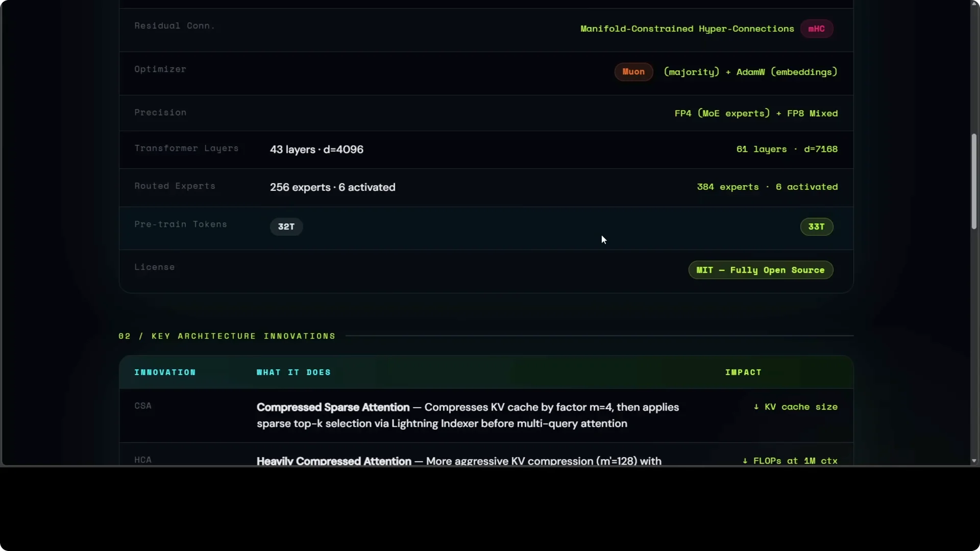
Task: Click the ↓ FLOPs at 1M ctx impact
Action: pos(790,461)
